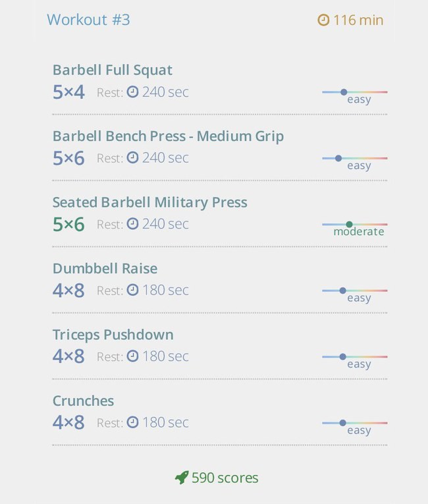Click the clock icon beside 116 min

pyautogui.click(x=323, y=20)
